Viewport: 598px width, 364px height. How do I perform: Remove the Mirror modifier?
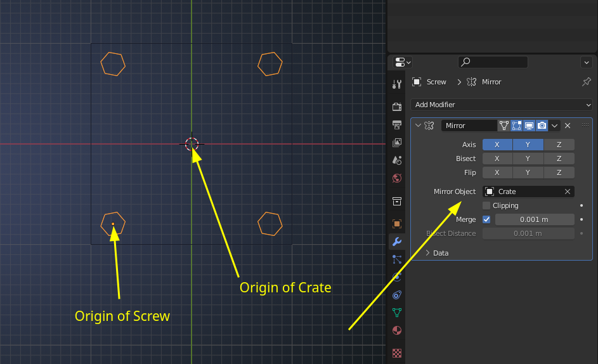(568, 126)
